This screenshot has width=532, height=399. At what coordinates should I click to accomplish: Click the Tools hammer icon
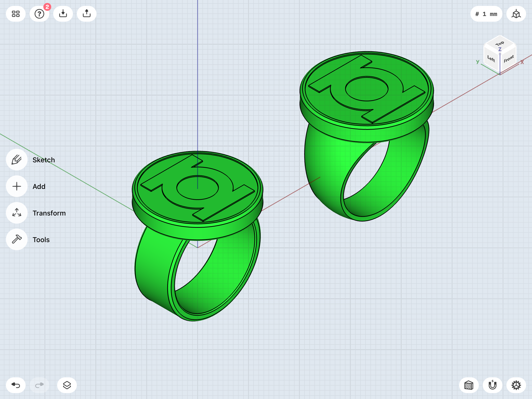click(x=17, y=239)
